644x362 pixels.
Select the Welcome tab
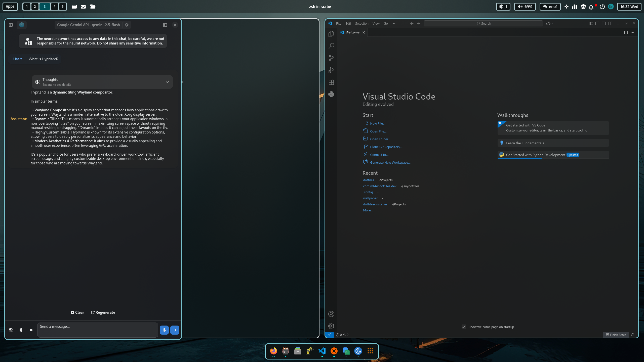[x=352, y=32]
